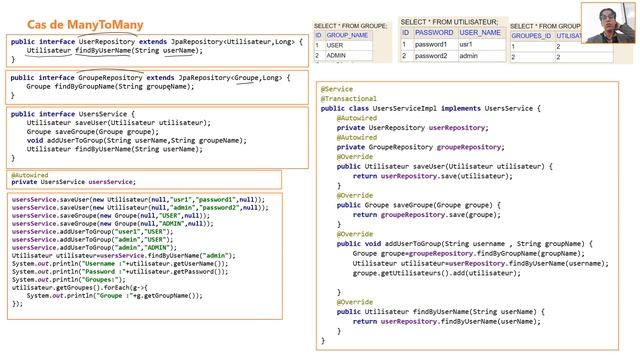
Task: Click "private GroupeRepository groupeRepository;" field
Action: [x=420, y=147]
